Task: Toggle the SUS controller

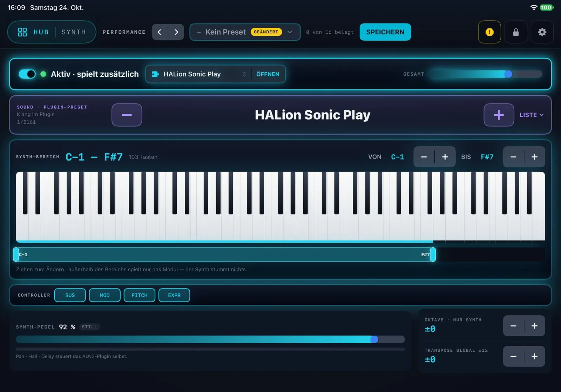Action: click(x=70, y=295)
